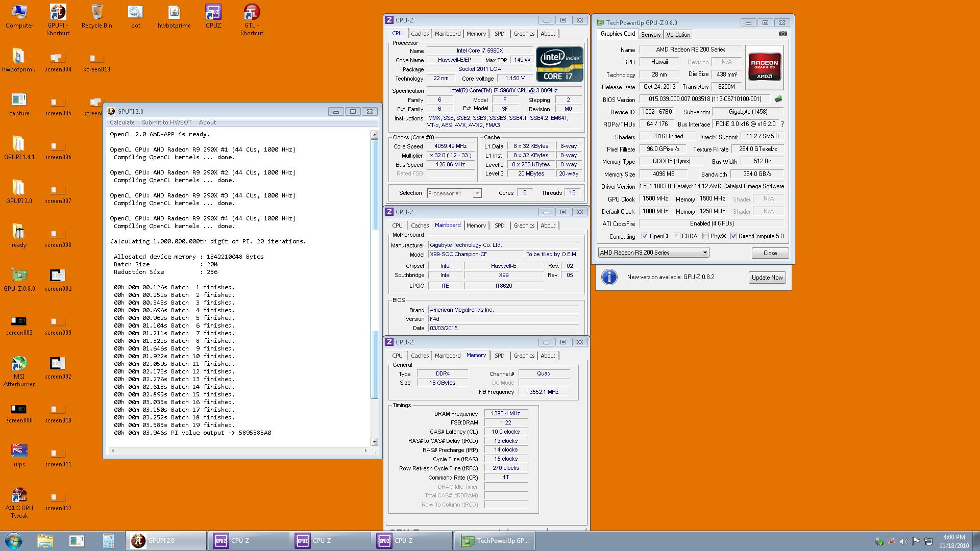Click the Bus Interface question mark icon
Viewport: 980px width, 551px height.
click(x=782, y=124)
